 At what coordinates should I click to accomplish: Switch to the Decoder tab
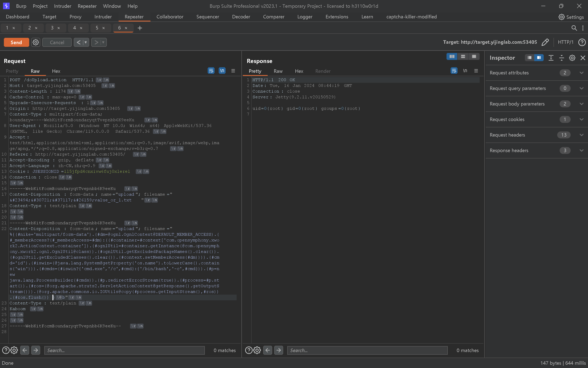241,17
